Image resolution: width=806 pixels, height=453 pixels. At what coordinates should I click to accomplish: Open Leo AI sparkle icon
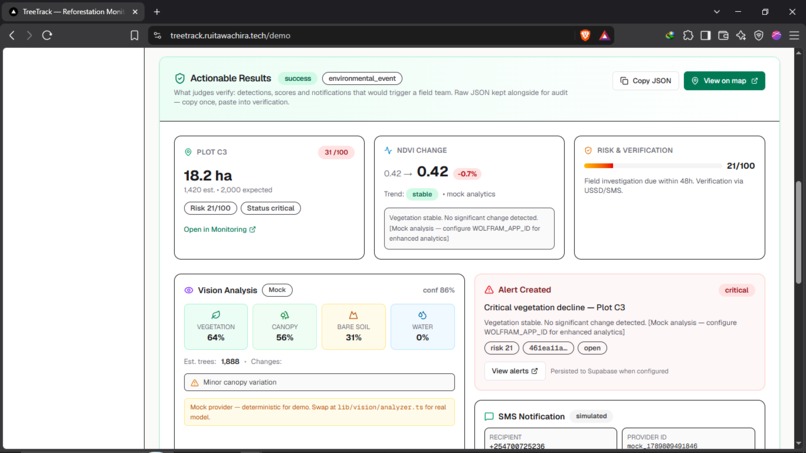(741, 35)
